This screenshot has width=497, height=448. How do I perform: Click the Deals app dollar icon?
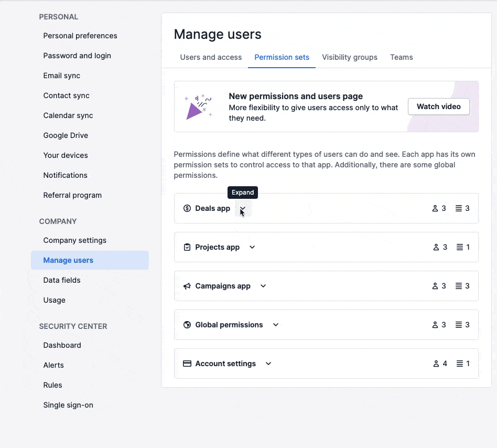tap(187, 208)
